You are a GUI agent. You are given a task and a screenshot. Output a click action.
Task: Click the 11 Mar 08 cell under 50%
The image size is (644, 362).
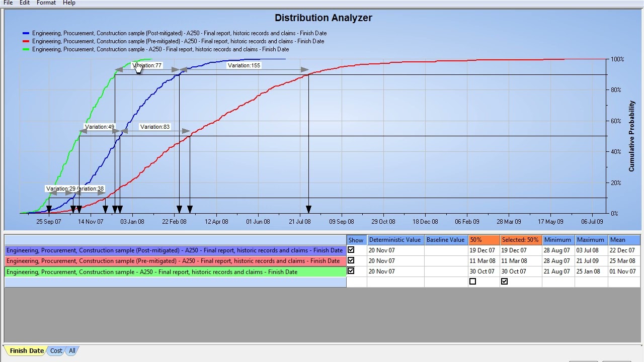coord(484,261)
